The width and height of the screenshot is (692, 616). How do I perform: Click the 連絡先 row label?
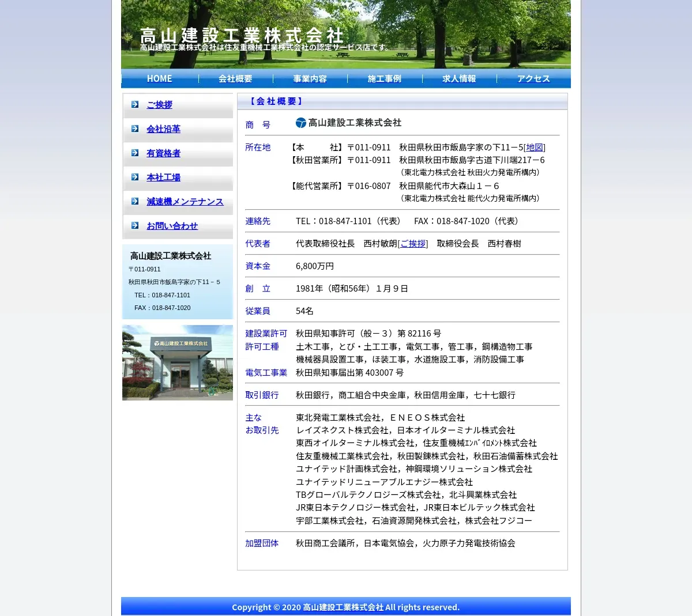(x=258, y=221)
